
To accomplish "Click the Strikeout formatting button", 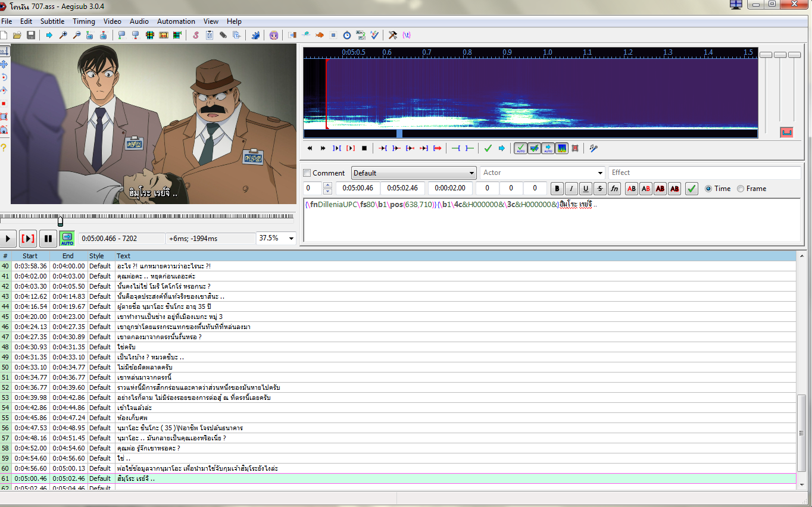I will pyautogui.click(x=600, y=189).
